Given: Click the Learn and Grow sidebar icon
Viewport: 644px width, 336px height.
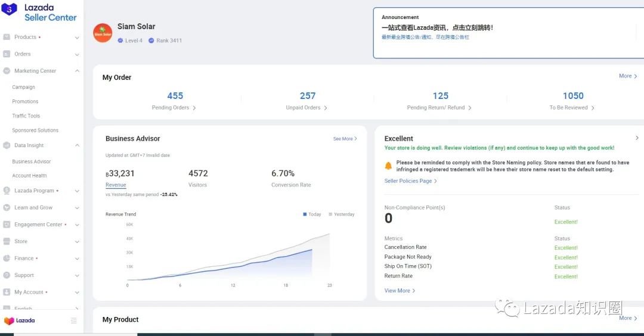Looking at the screenshot, I should tap(7, 207).
